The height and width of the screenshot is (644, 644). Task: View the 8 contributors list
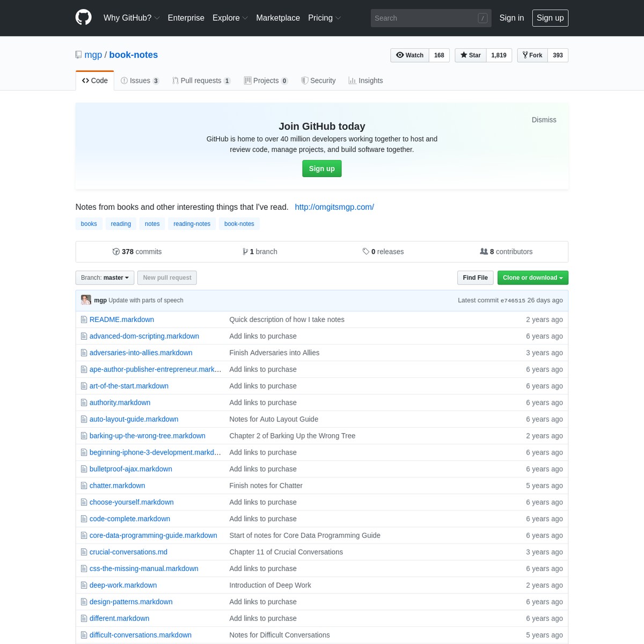pos(506,252)
